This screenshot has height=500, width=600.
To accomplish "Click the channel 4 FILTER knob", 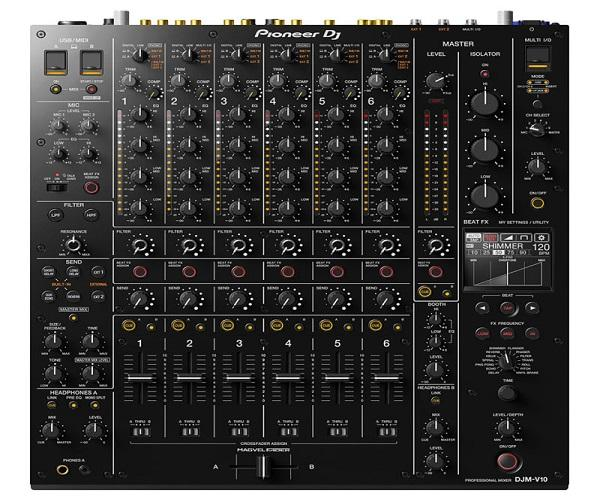I will pyautogui.click(x=287, y=246).
